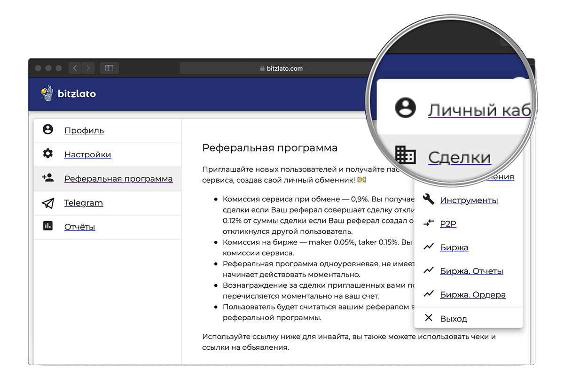Click the browser back arrow button

click(x=75, y=68)
